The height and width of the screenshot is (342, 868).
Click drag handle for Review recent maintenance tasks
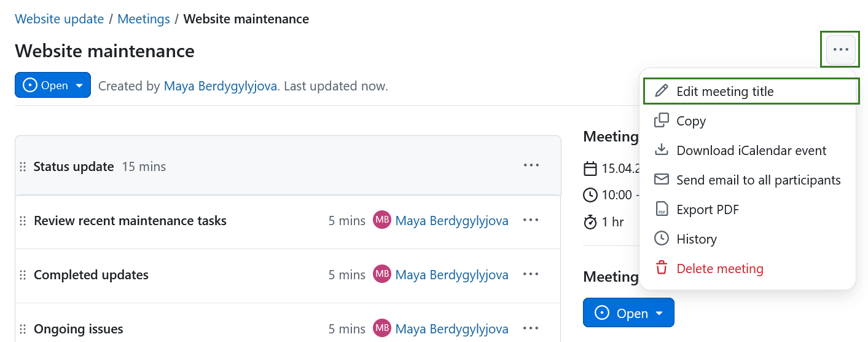(x=23, y=221)
